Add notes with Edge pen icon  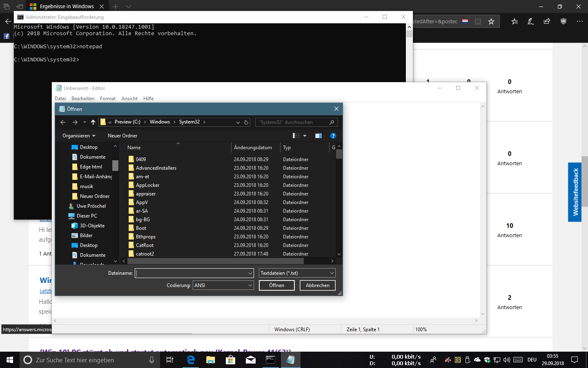coord(531,21)
